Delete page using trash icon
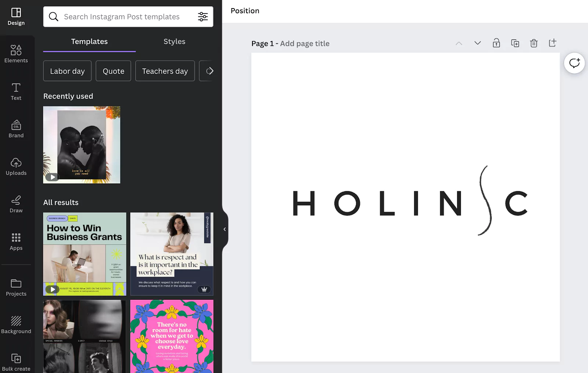Viewport: 588px width, 373px height. pyautogui.click(x=534, y=43)
